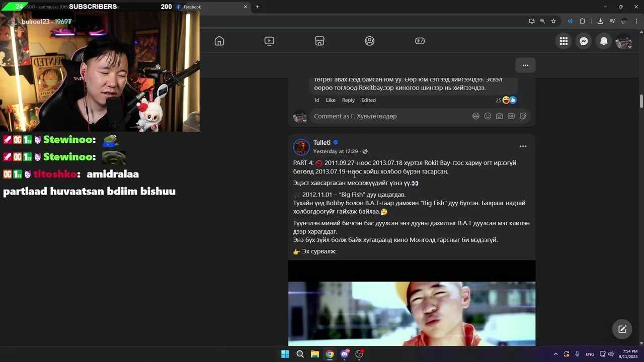644x362 pixels.
Task: Select the Facebook browser tab
Action: point(211,7)
